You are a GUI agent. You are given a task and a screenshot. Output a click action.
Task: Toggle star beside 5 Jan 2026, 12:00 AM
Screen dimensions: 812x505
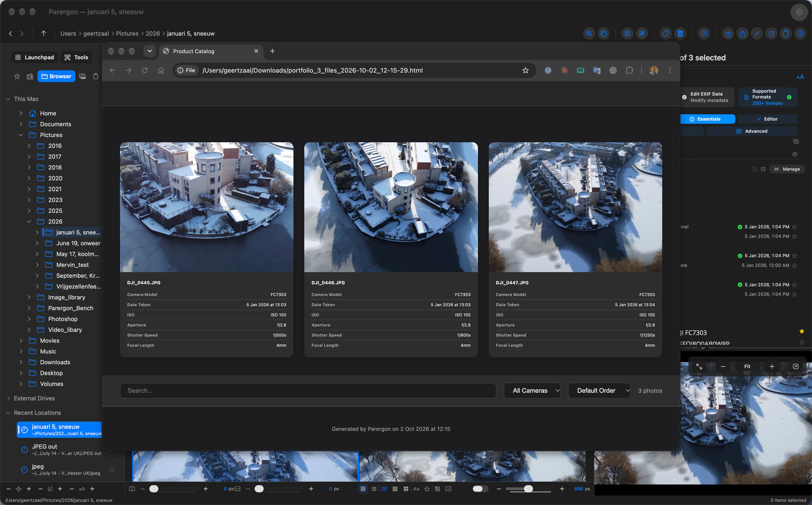point(795,266)
